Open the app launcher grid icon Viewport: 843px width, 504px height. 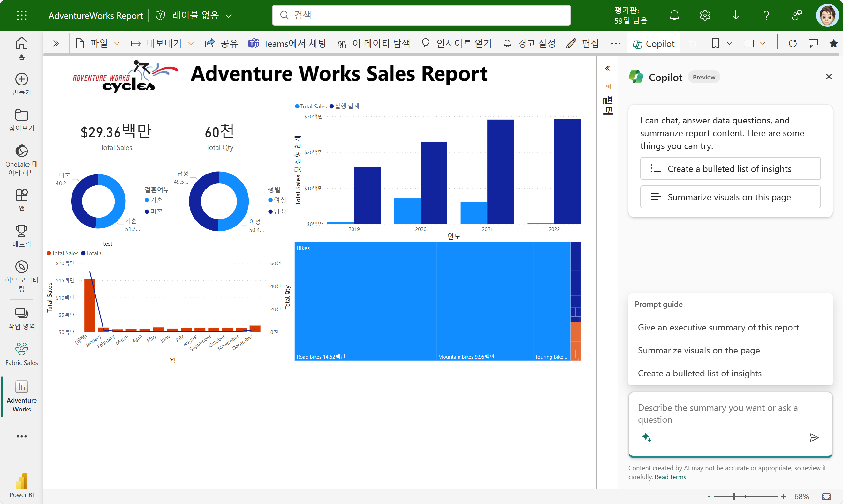click(21, 15)
